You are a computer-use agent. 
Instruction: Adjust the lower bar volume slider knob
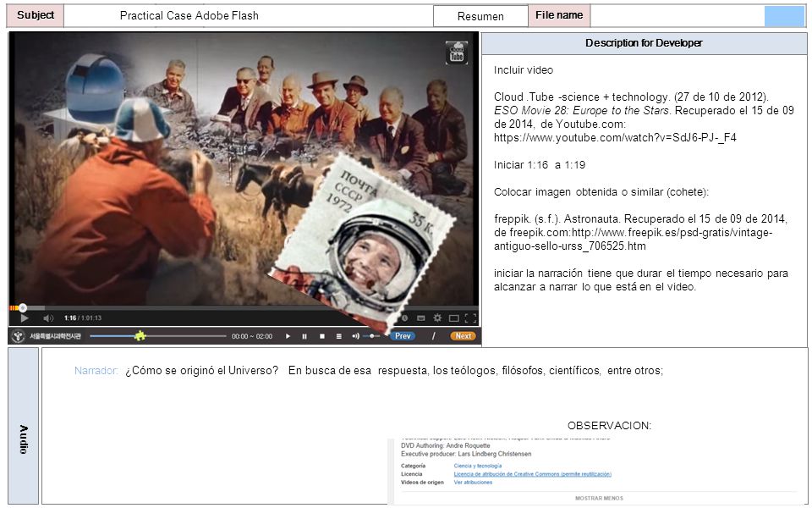click(372, 336)
